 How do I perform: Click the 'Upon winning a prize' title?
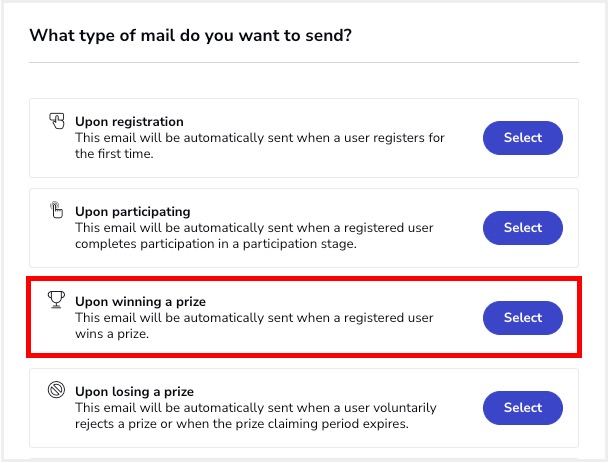click(140, 300)
